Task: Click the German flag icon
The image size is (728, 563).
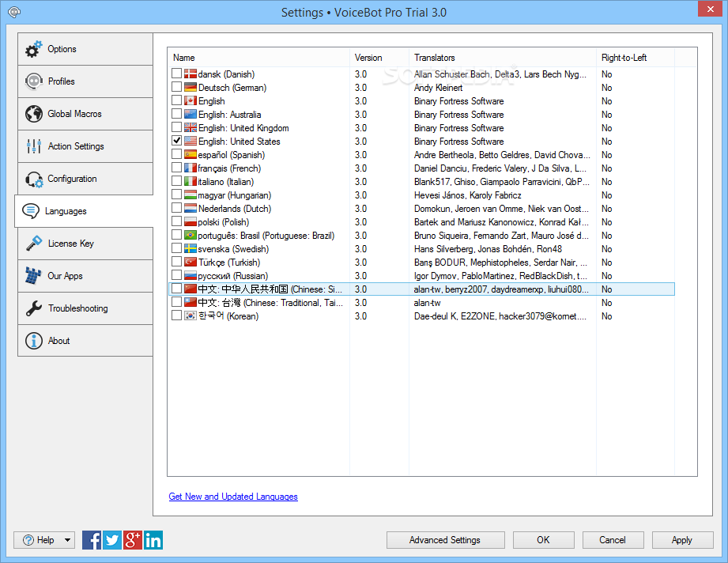Action: coord(190,87)
